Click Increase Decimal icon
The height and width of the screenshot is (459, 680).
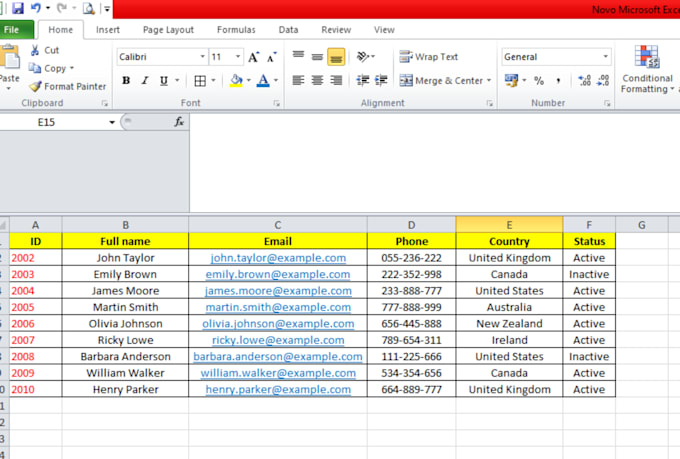[585, 80]
